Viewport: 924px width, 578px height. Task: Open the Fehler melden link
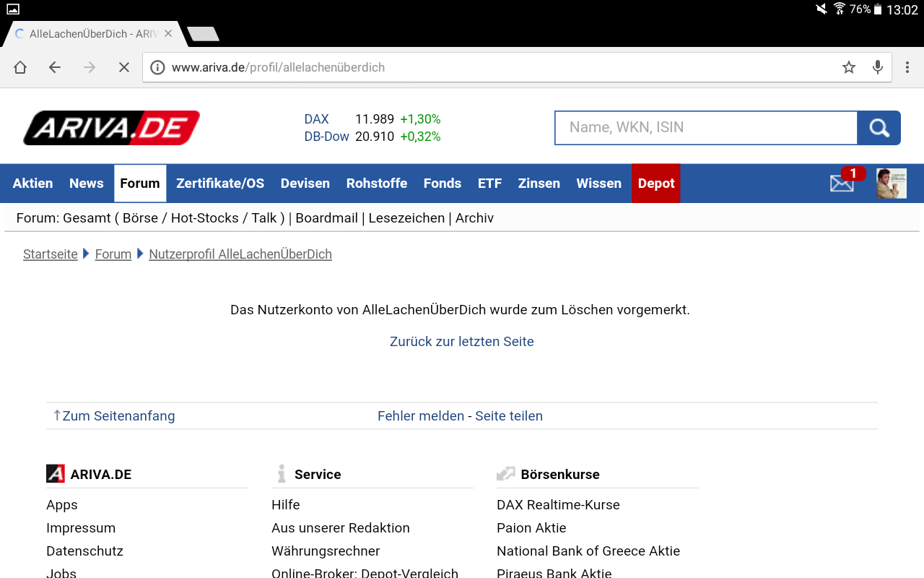[420, 415]
